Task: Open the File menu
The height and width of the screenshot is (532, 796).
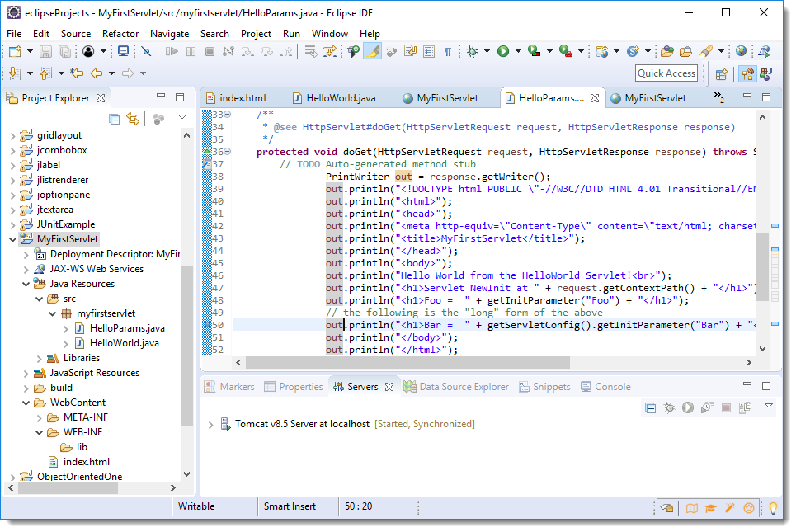Action: (x=14, y=34)
